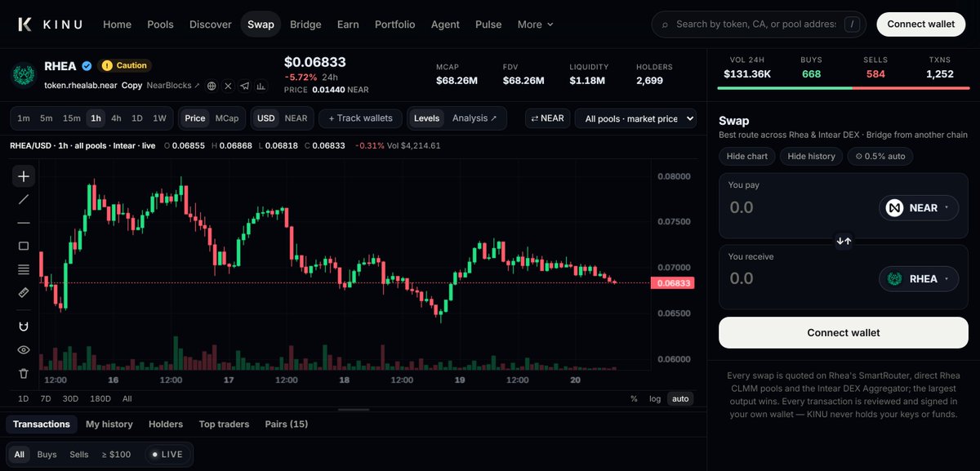The image size is (980, 471).
Task: Click the search magnifier icon
Action: pyautogui.click(x=665, y=24)
